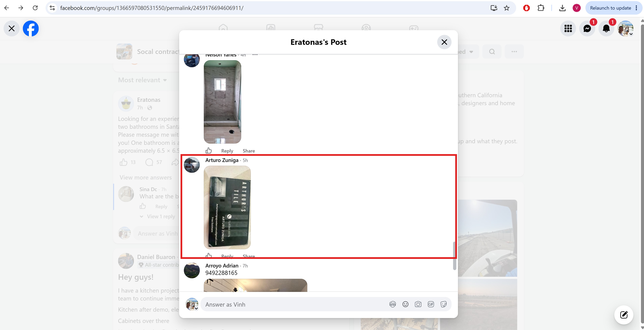644x330 pixels.
Task: Click View more answers
Action: pyautogui.click(x=146, y=177)
